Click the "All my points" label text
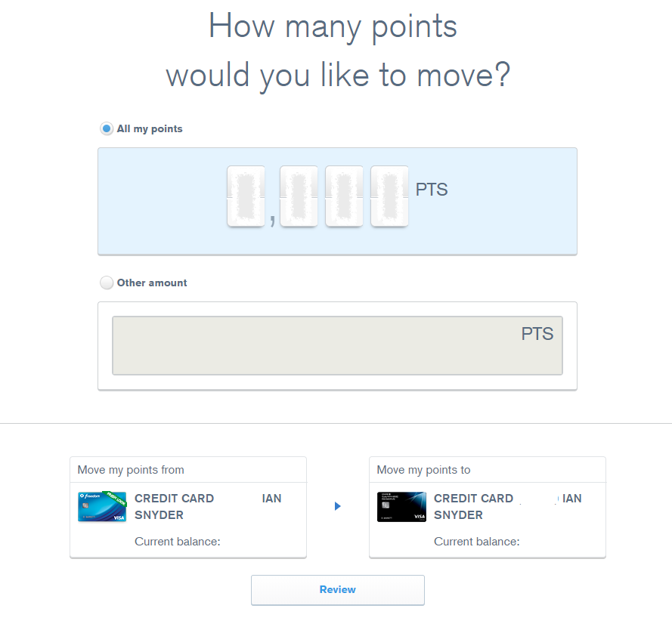 point(150,129)
